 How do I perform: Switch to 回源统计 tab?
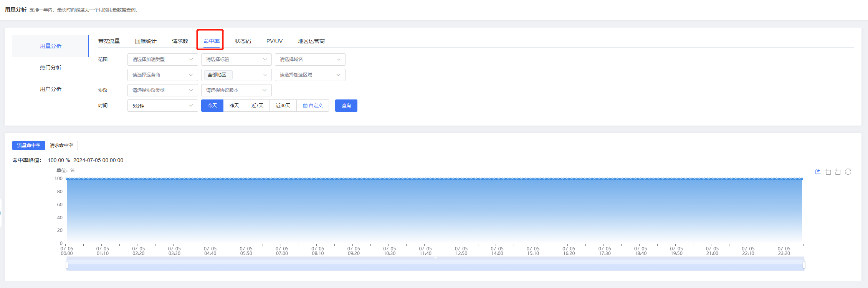(146, 41)
